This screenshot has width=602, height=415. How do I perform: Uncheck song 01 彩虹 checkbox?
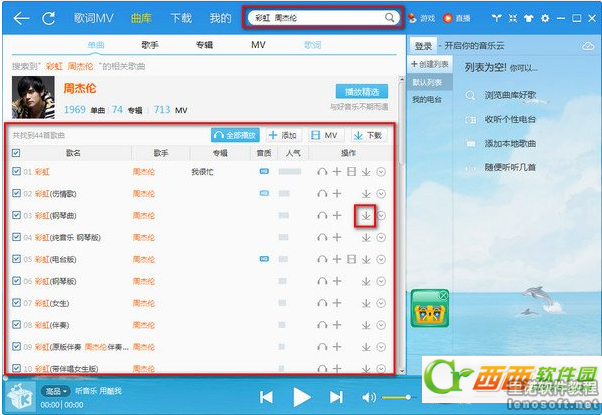pyautogui.click(x=16, y=171)
